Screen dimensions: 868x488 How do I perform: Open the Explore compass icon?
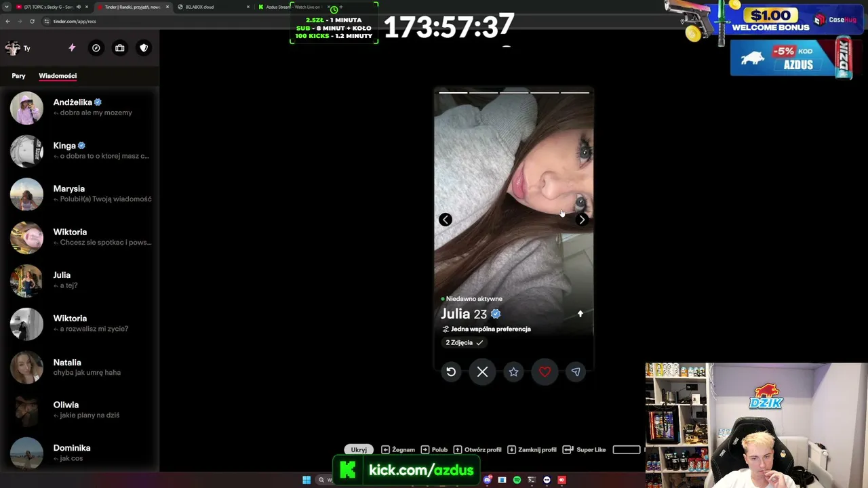[96, 48]
